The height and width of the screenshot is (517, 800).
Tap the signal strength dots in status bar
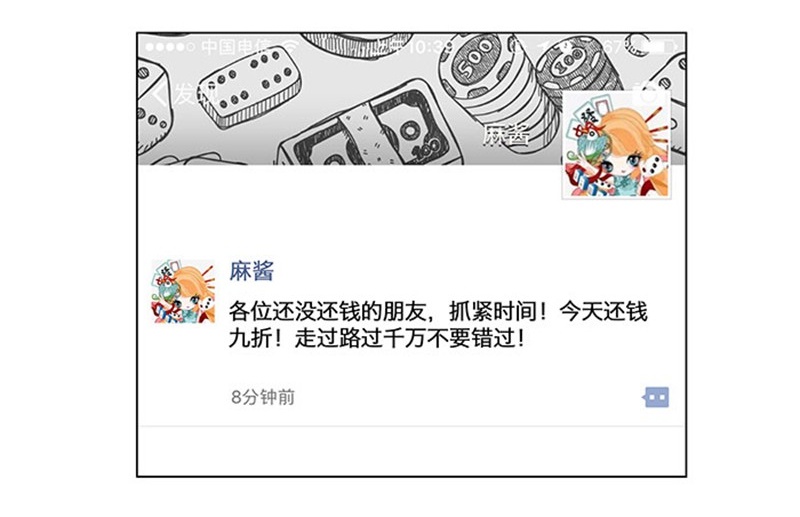(x=169, y=47)
